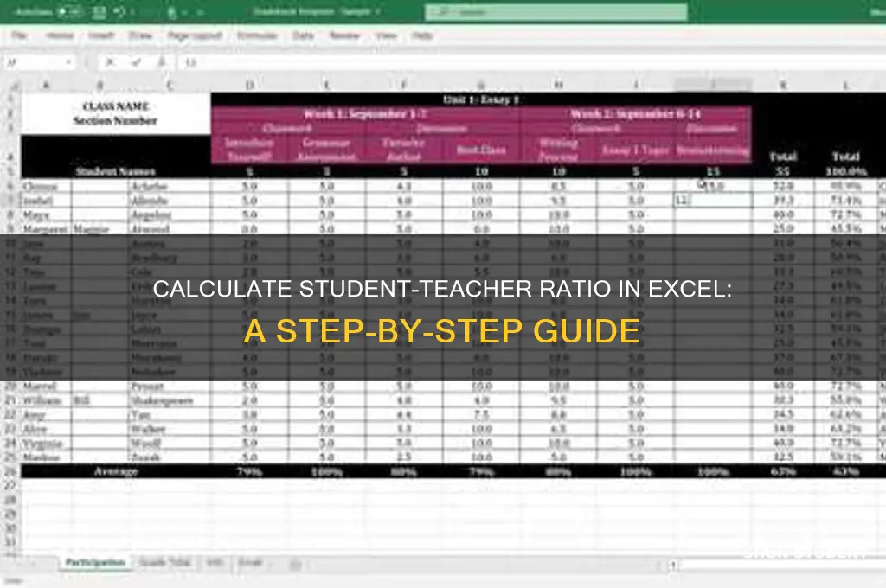
Task: Click the Cancel (X) formula icon
Action: (110, 62)
